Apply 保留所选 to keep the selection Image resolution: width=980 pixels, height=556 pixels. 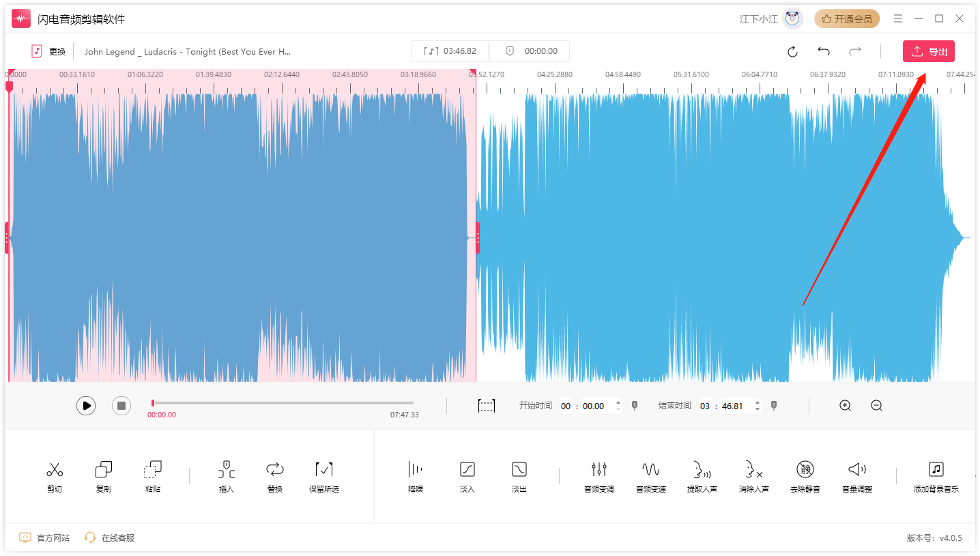324,477
